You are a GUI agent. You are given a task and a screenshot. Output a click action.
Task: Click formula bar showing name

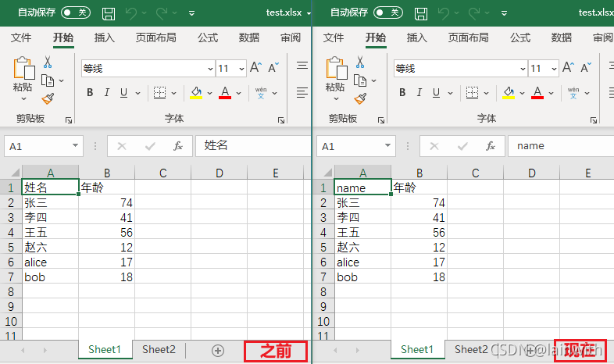click(561, 146)
